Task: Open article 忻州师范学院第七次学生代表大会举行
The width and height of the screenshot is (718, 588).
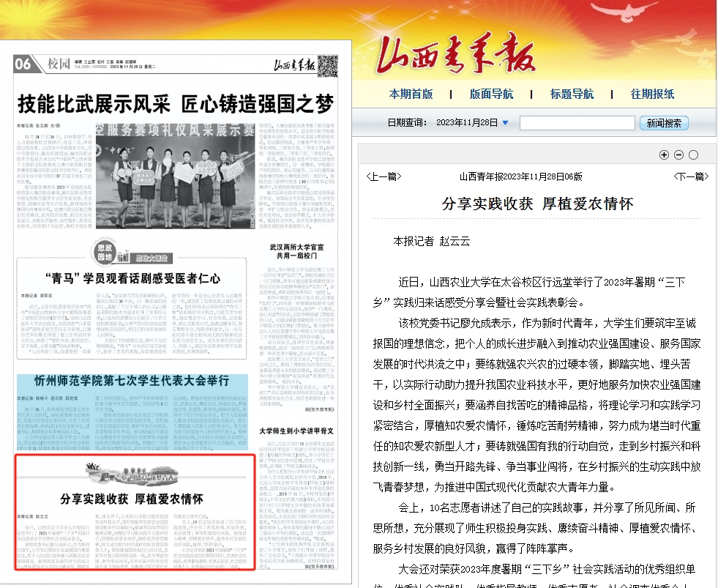Action: pos(132,380)
